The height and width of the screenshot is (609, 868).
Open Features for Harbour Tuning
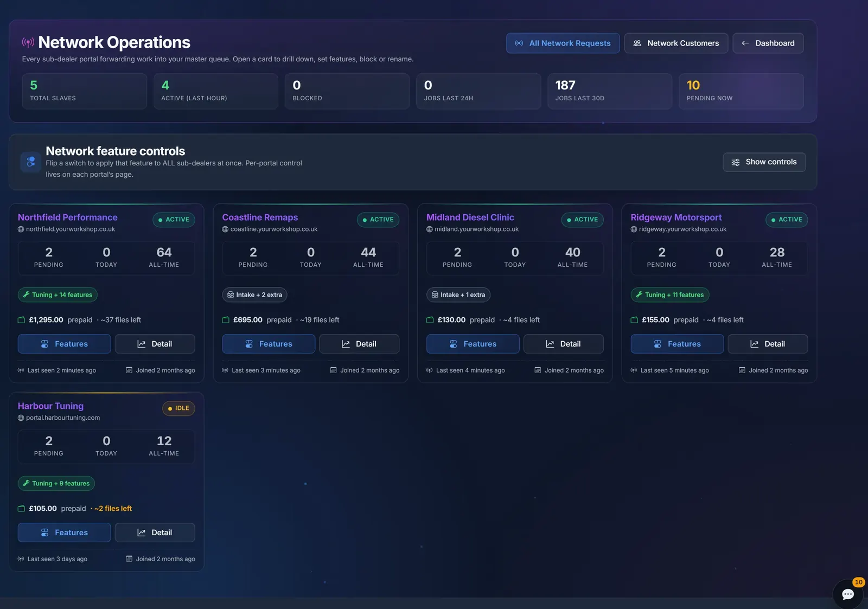pos(65,533)
